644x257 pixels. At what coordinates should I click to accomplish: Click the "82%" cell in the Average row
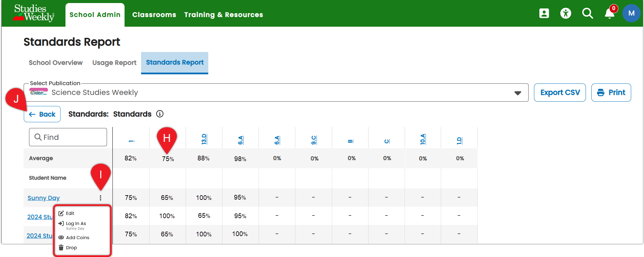coord(131,158)
